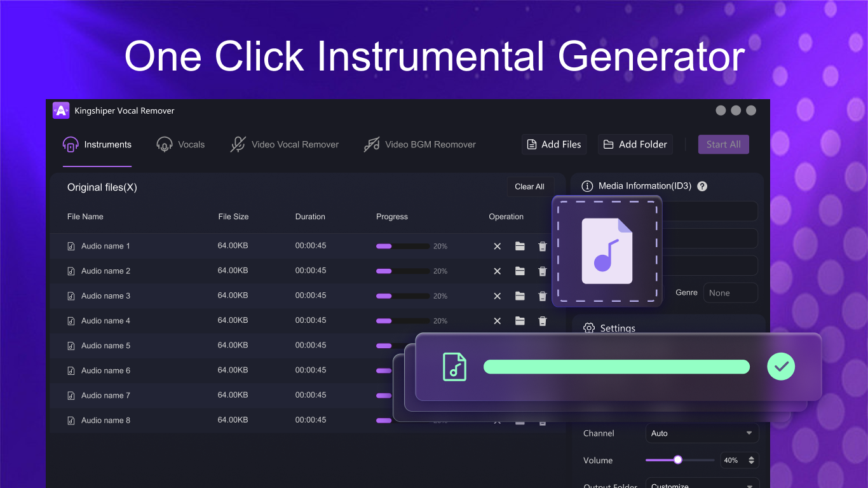Click the Settings gear icon
The height and width of the screenshot is (488, 868).
tap(589, 328)
